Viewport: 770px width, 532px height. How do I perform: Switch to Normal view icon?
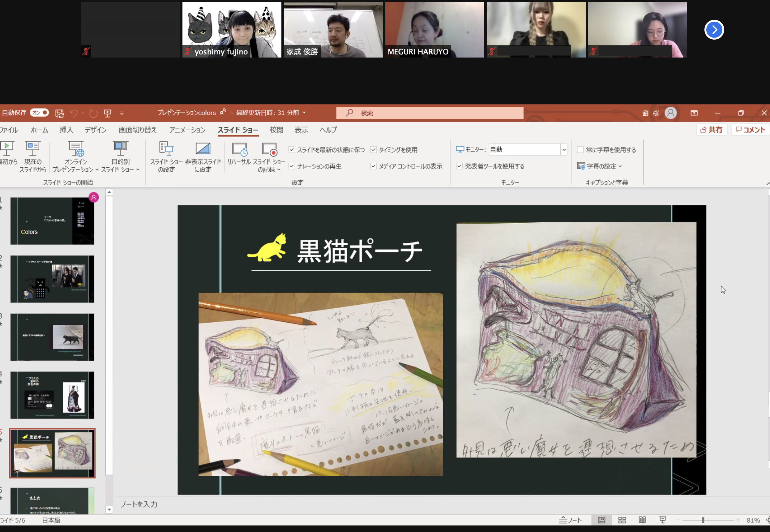point(601,520)
